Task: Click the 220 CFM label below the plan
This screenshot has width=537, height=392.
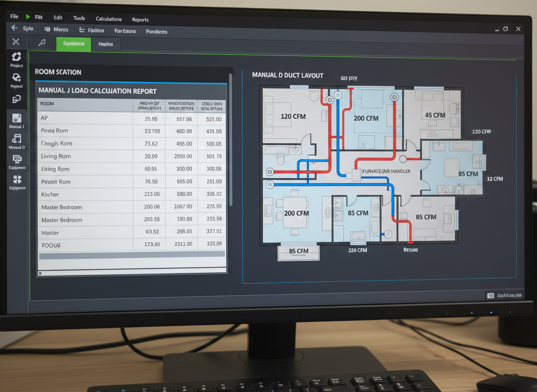Action: click(357, 250)
